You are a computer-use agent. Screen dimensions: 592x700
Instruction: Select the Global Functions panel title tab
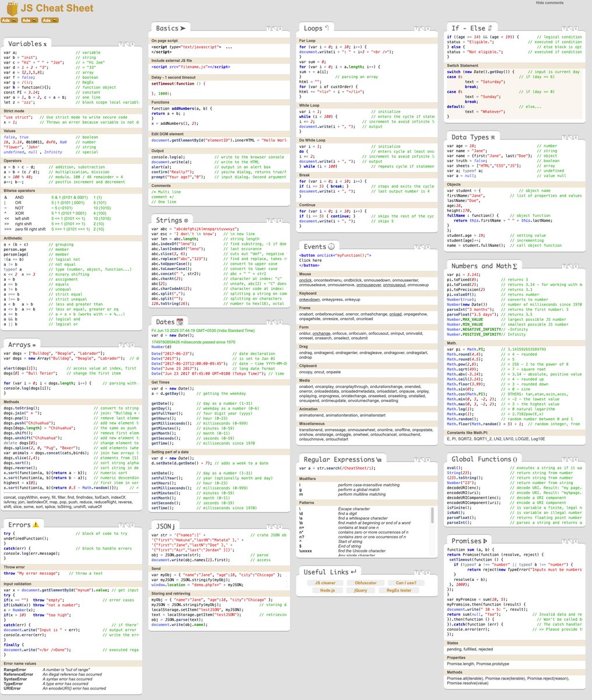click(x=485, y=459)
